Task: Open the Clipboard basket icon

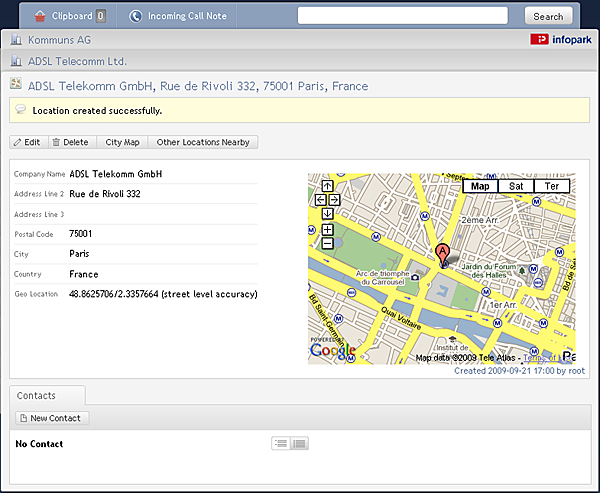Action: pos(40,16)
